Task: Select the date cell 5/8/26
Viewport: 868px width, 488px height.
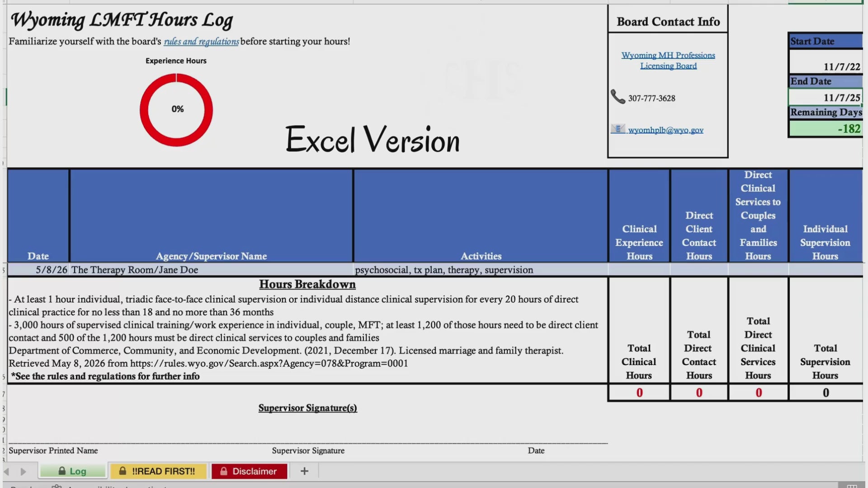Action: pos(38,270)
